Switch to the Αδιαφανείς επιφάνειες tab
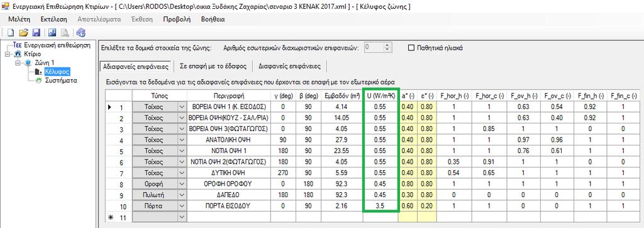The height and width of the screenshot is (228, 644). tap(136, 66)
